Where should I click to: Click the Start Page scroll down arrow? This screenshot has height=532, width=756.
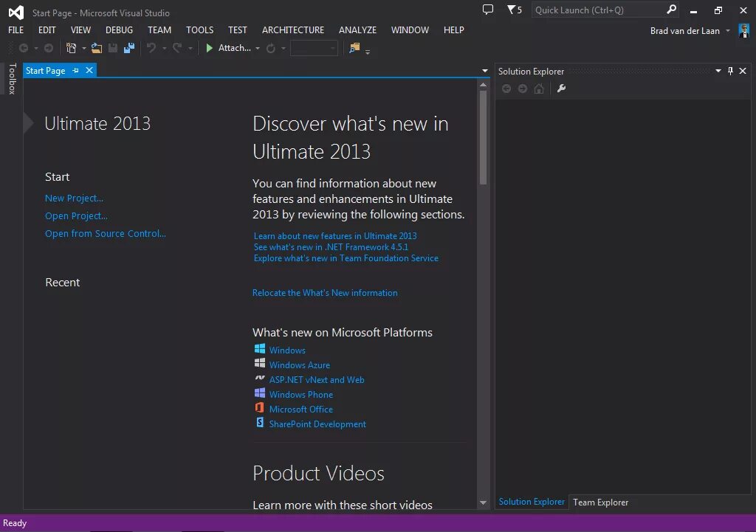483,502
